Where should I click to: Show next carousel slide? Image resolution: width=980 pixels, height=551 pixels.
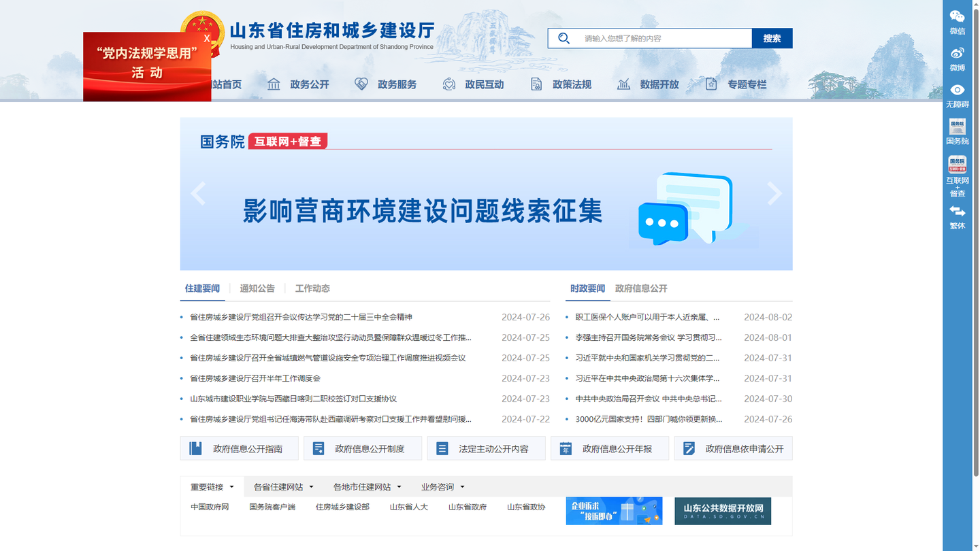tap(774, 194)
